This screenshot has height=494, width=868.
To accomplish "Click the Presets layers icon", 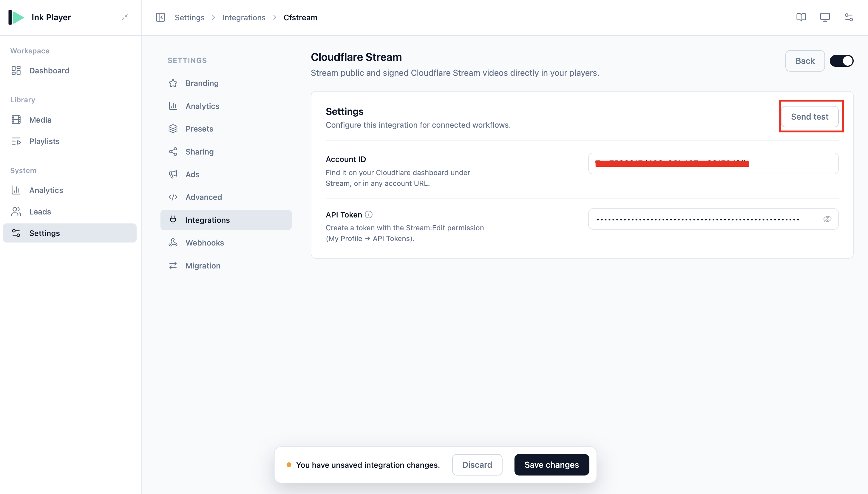I will (173, 129).
